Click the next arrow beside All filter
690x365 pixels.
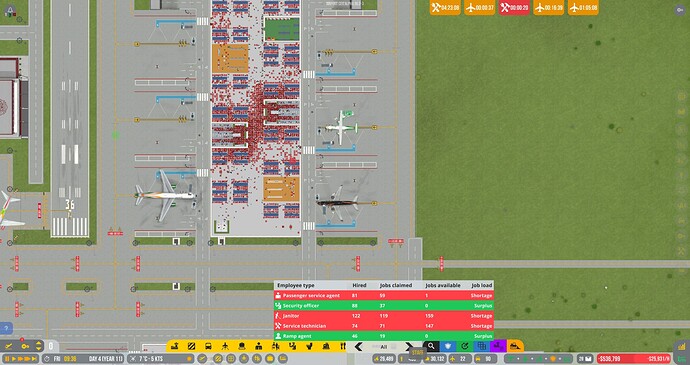click(x=409, y=347)
